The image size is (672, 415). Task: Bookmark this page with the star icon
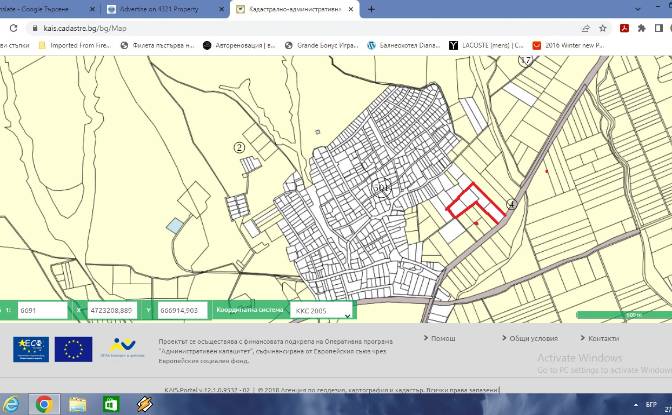pos(603,28)
